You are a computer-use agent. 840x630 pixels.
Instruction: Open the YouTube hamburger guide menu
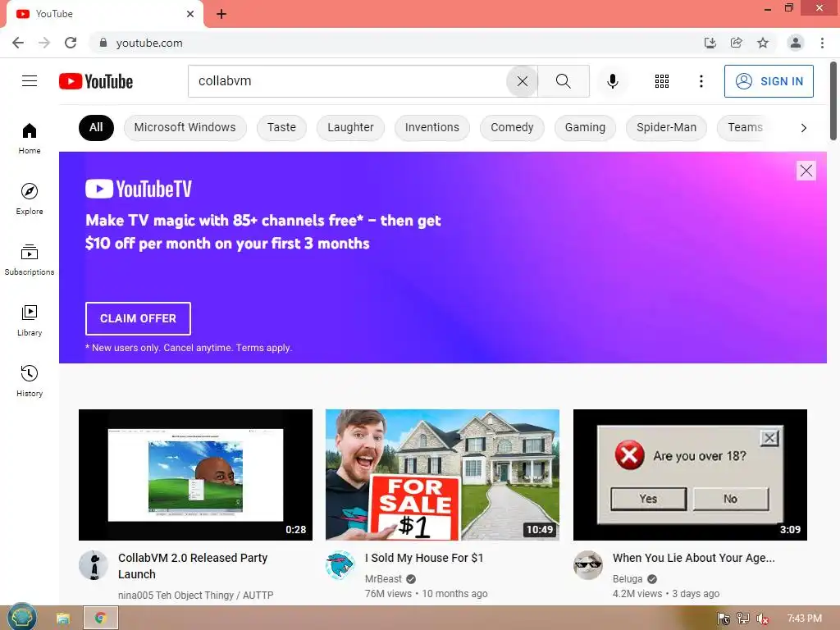click(30, 81)
